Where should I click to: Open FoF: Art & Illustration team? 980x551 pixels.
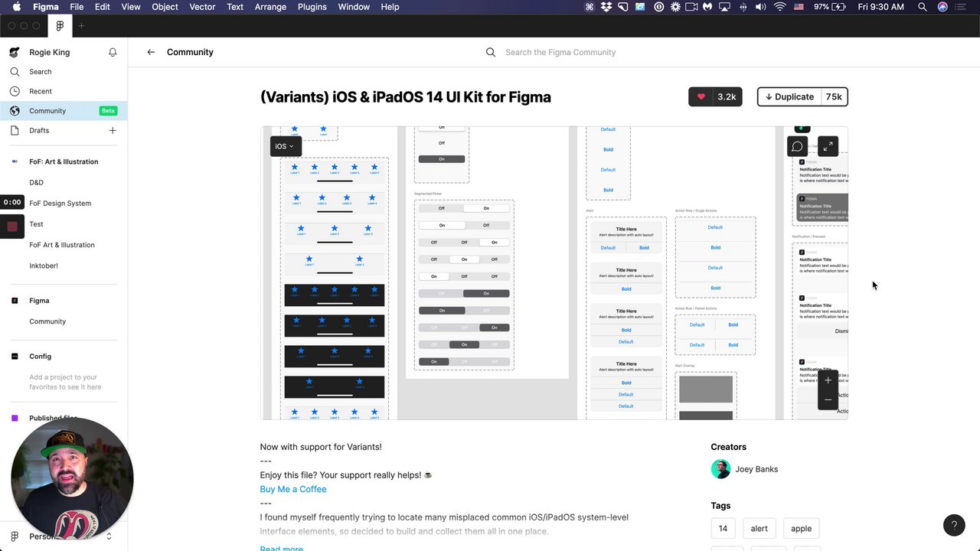(x=64, y=161)
